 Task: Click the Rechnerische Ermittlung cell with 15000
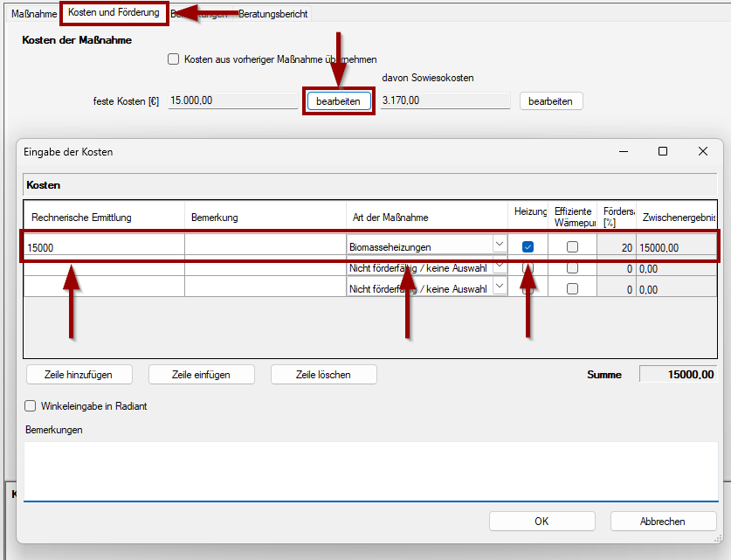coord(103,248)
